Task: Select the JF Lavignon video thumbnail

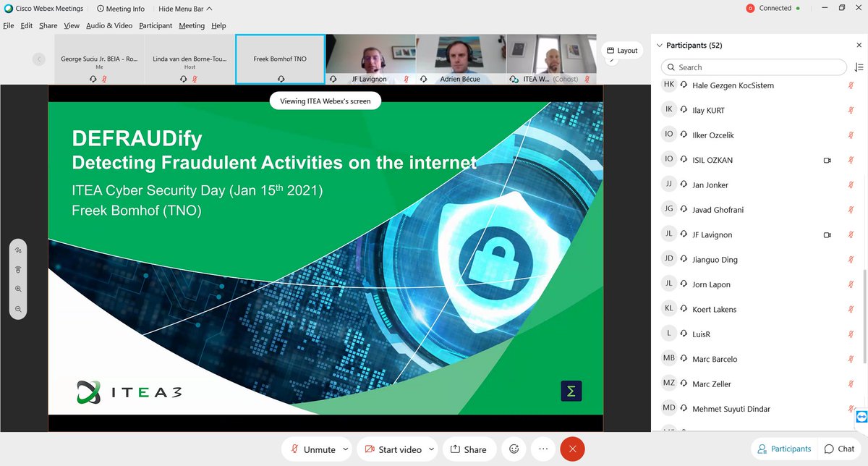Action: 369,59
